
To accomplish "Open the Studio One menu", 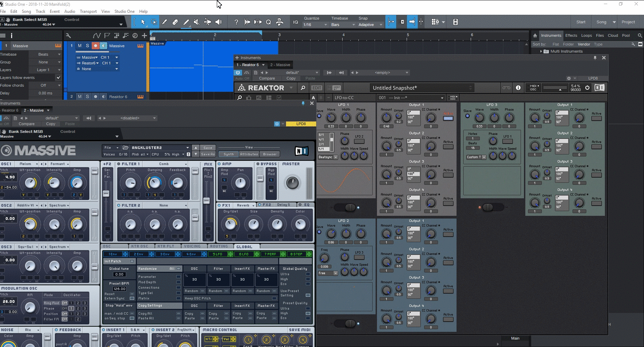I will point(124,11).
